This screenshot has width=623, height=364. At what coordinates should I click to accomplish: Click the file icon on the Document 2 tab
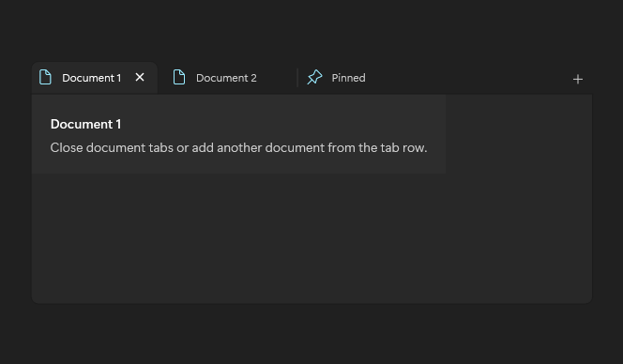[179, 77]
